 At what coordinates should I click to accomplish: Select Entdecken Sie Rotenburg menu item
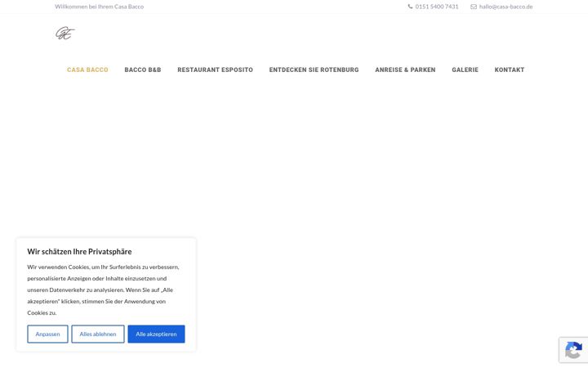(x=314, y=70)
